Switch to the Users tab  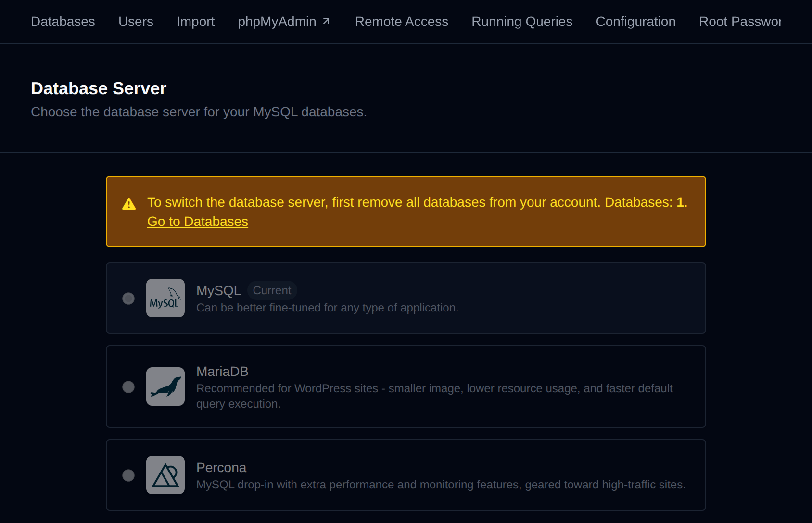[136, 22]
